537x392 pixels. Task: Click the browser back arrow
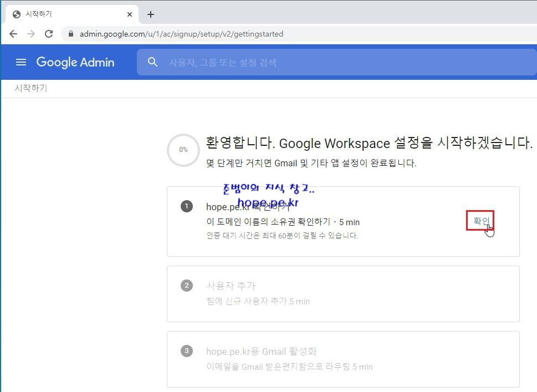point(13,34)
